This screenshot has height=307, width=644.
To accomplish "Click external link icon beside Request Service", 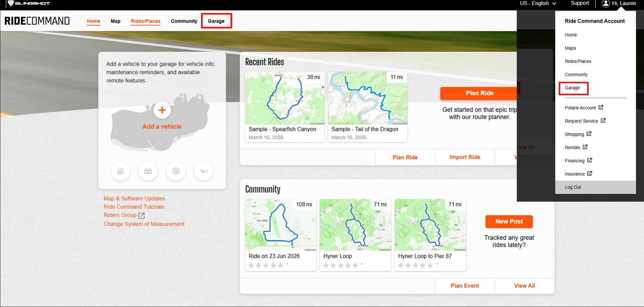I will 603,120.
